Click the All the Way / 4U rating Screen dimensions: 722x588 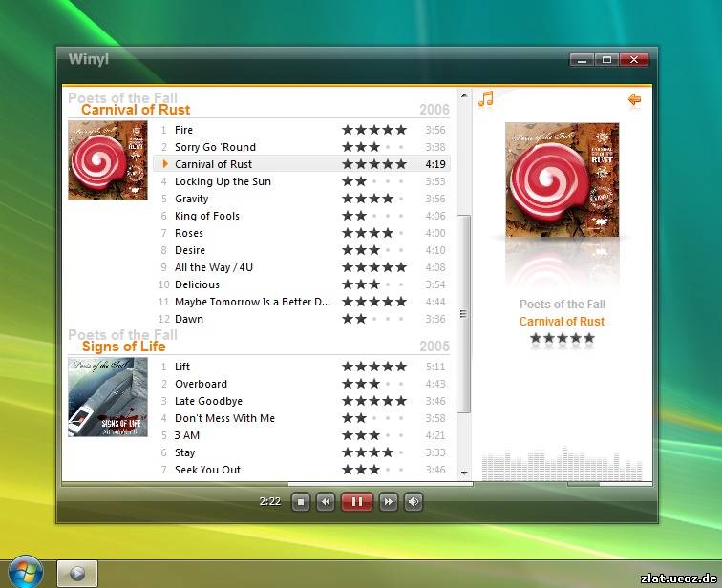point(374,267)
